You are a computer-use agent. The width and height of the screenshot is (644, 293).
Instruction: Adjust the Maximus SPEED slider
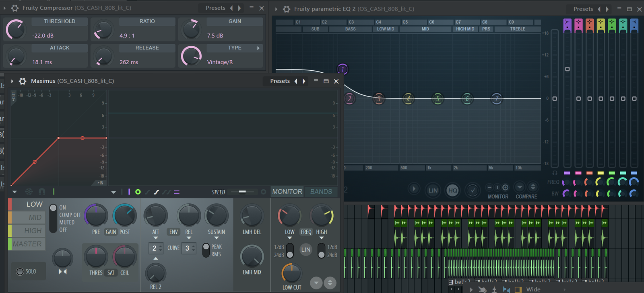coord(242,192)
